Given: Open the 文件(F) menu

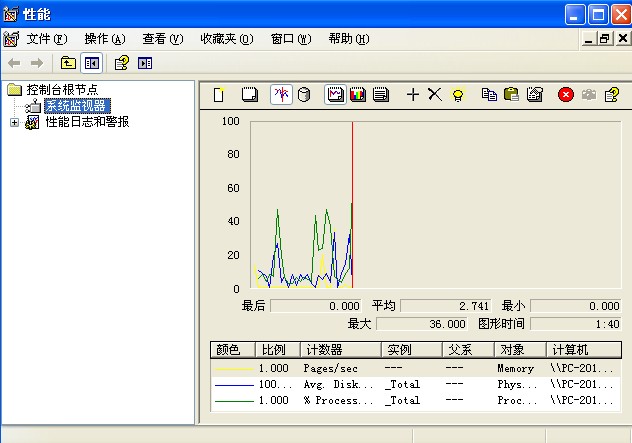Looking at the screenshot, I should 47,39.
